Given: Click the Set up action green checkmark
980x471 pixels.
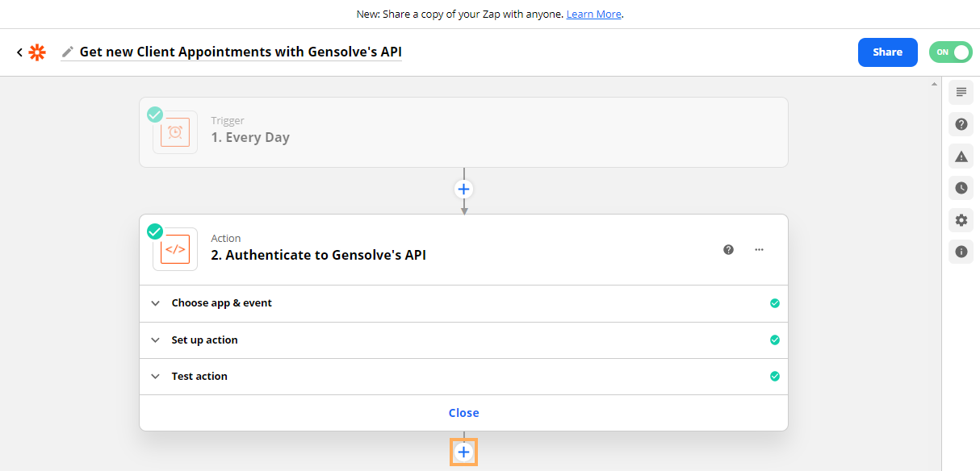Looking at the screenshot, I should pos(775,340).
